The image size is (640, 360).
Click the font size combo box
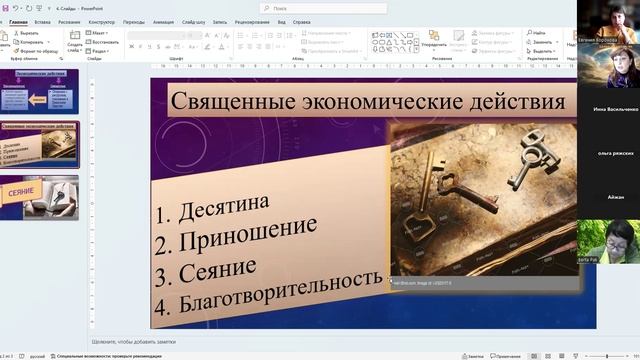194,36
